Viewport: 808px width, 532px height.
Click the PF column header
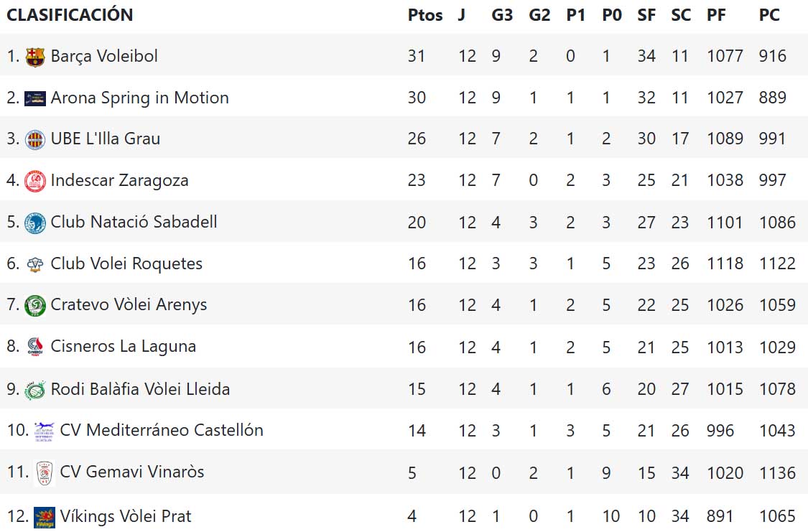716,15
